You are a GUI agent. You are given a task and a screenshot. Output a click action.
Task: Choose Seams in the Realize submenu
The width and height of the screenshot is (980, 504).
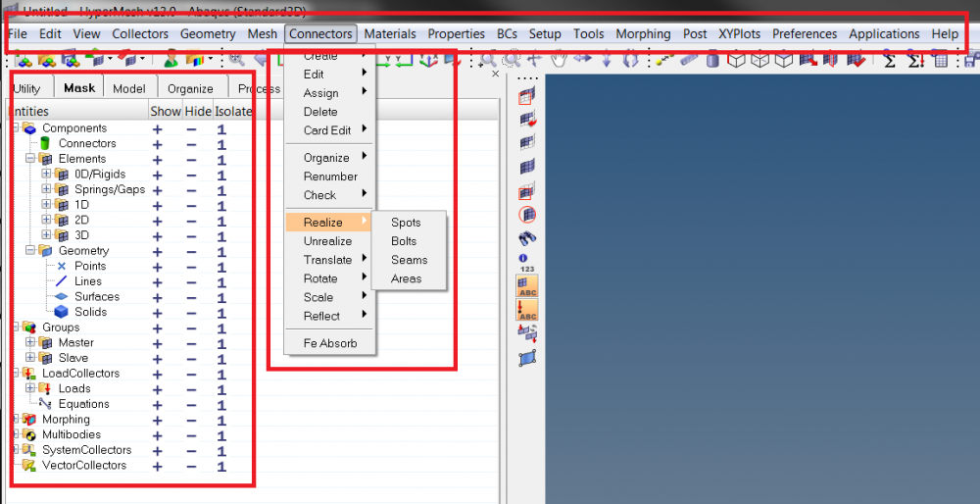[x=409, y=260]
